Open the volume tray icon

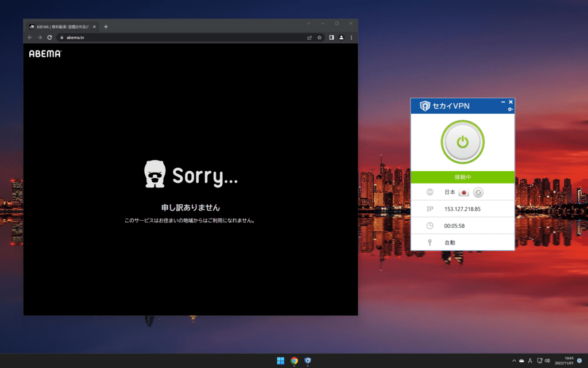click(x=547, y=361)
